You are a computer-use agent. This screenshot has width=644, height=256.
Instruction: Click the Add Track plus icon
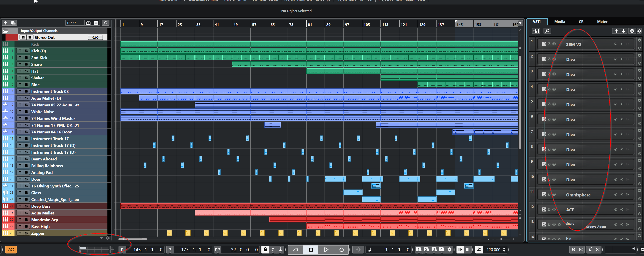(x=5, y=23)
